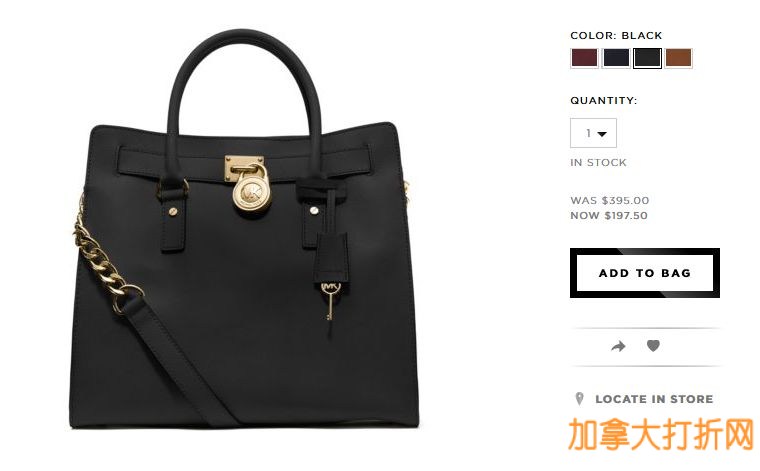Click the gold MK padlock on the bag
This screenshot has height=471, width=760.
pos(252,190)
